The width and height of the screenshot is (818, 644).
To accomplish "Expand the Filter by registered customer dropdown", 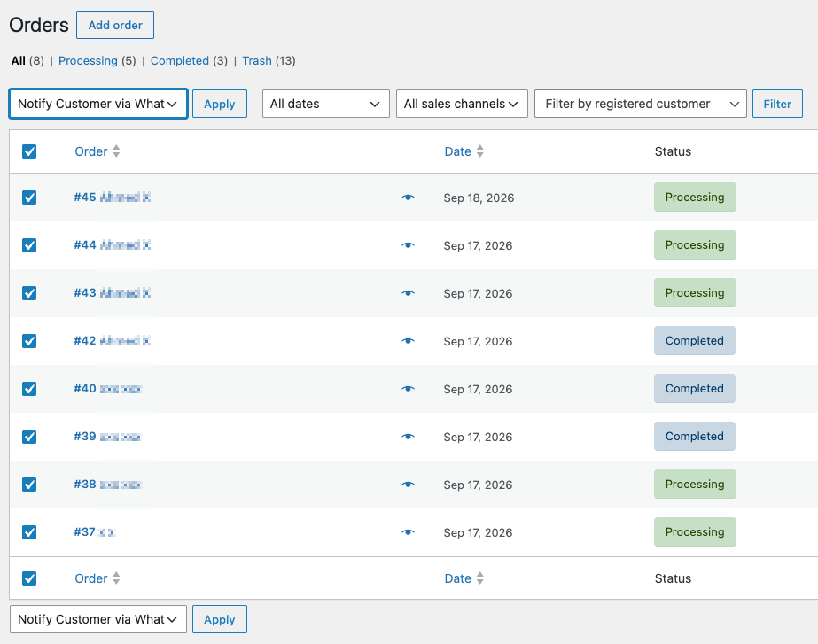I will [640, 104].
